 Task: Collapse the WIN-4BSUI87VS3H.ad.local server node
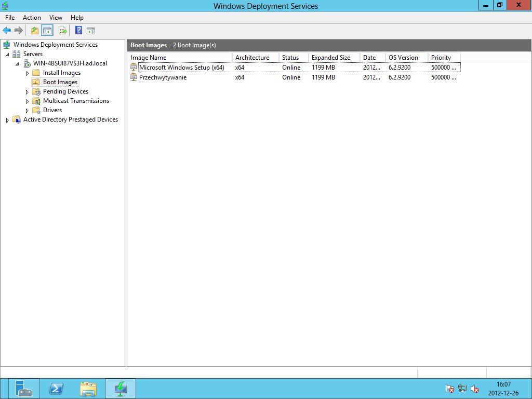17,64
